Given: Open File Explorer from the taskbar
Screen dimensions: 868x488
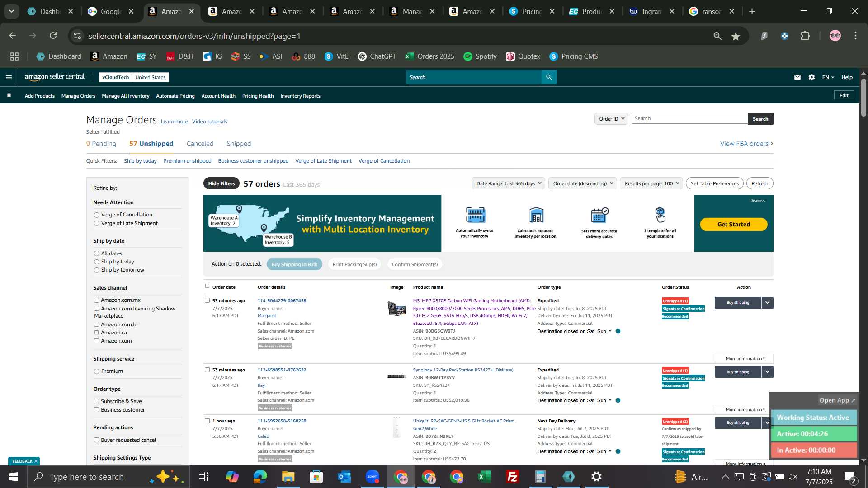Looking at the screenshot, I should pyautogui.click(x=288, y=477).
